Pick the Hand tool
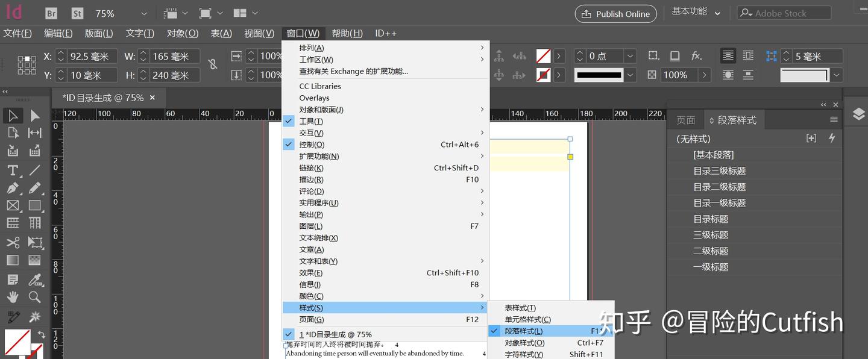 click(x=13, y=296)
